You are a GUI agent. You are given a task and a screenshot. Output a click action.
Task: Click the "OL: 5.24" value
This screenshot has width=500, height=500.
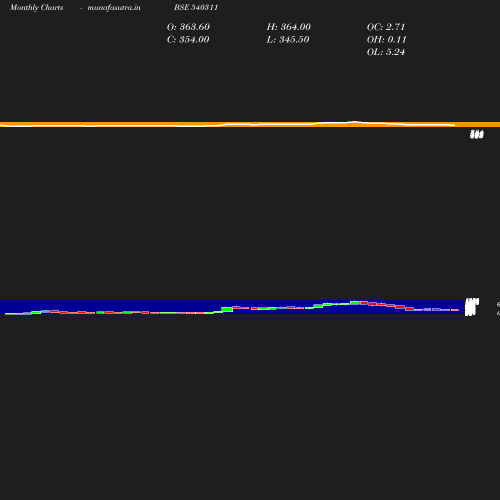tap(386, 52)
